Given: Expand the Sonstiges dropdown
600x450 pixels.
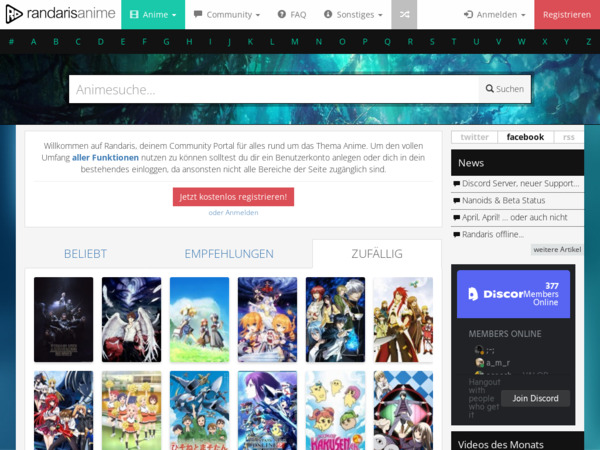Looking at the screenshot, I should pos(353,15).
